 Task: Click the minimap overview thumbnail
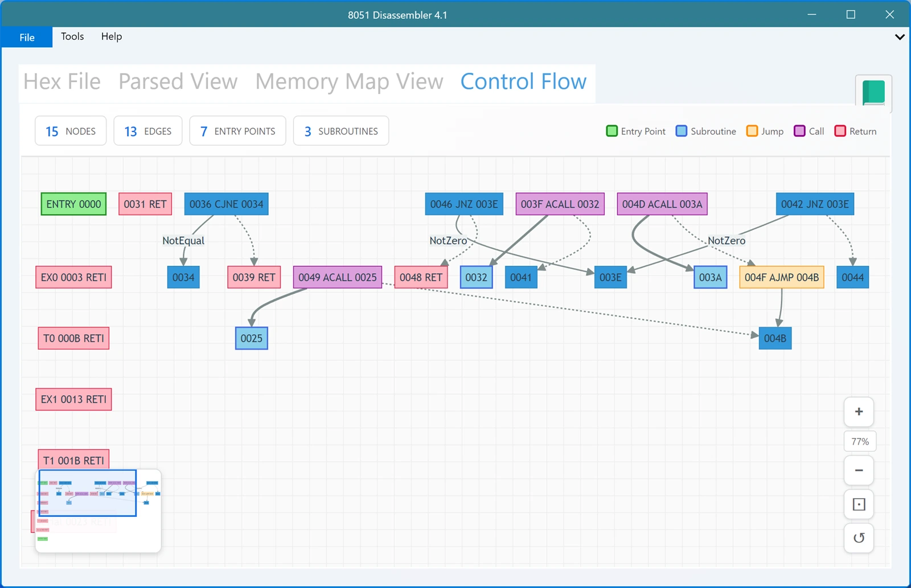pos(98,511)
